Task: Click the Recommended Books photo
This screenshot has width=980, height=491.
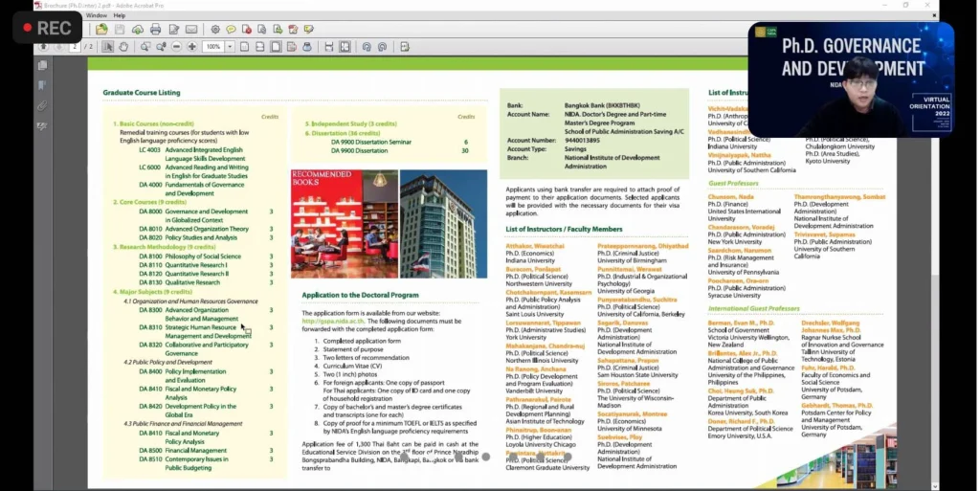Action: (345, 224)
